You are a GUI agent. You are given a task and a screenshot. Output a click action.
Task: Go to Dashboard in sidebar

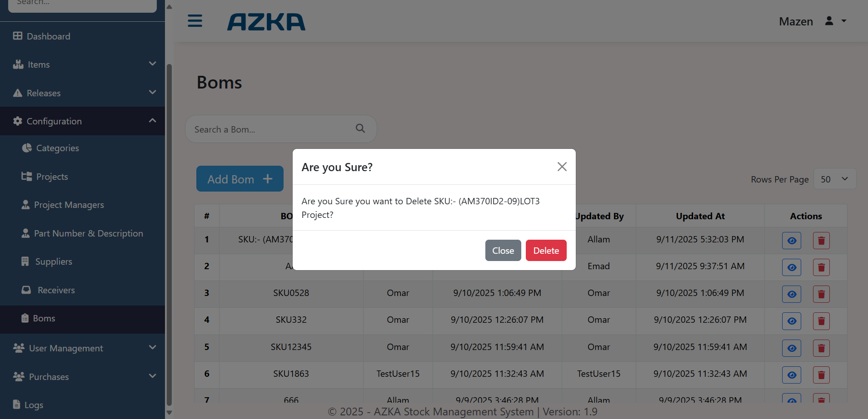tap(48, 36)
